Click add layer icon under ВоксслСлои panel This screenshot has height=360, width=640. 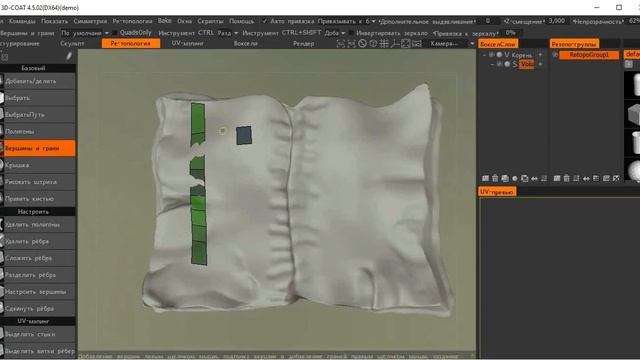pyautogui.click(x=485, y=178)
